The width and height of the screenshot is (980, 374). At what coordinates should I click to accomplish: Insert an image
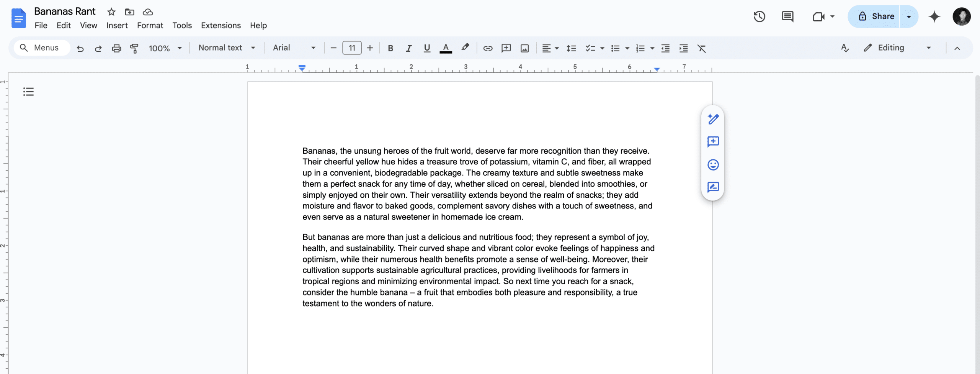coord(524,48)
